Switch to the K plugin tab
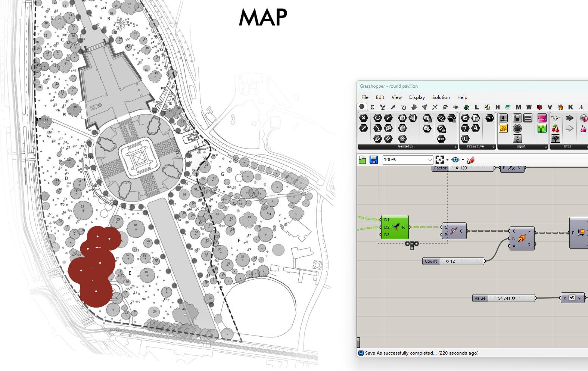 [571, 107]
